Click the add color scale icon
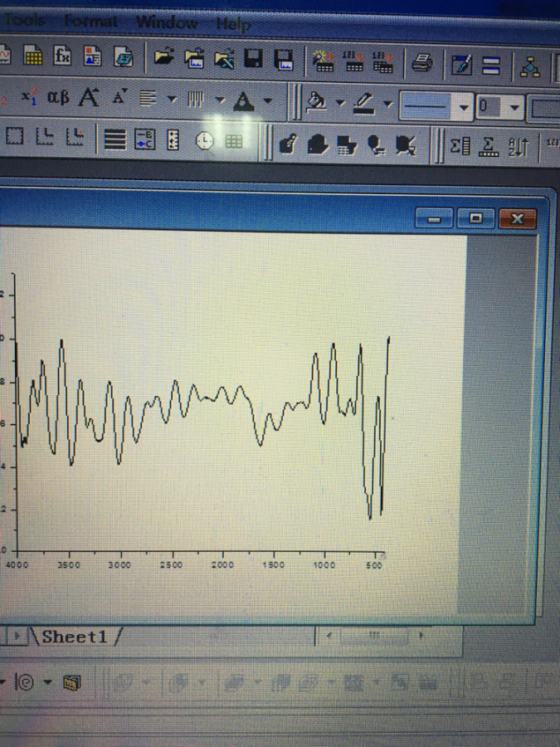This screenshot has width=560, height=747. click(x=173, y=140)
